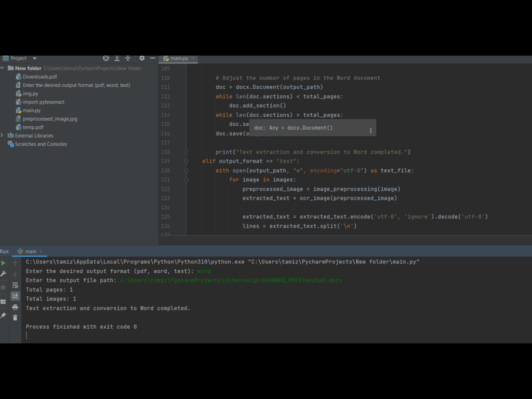Click the Collapse All icon in Project panel
This screenshot has width=532, height=399.
click(x=128, y=58)
